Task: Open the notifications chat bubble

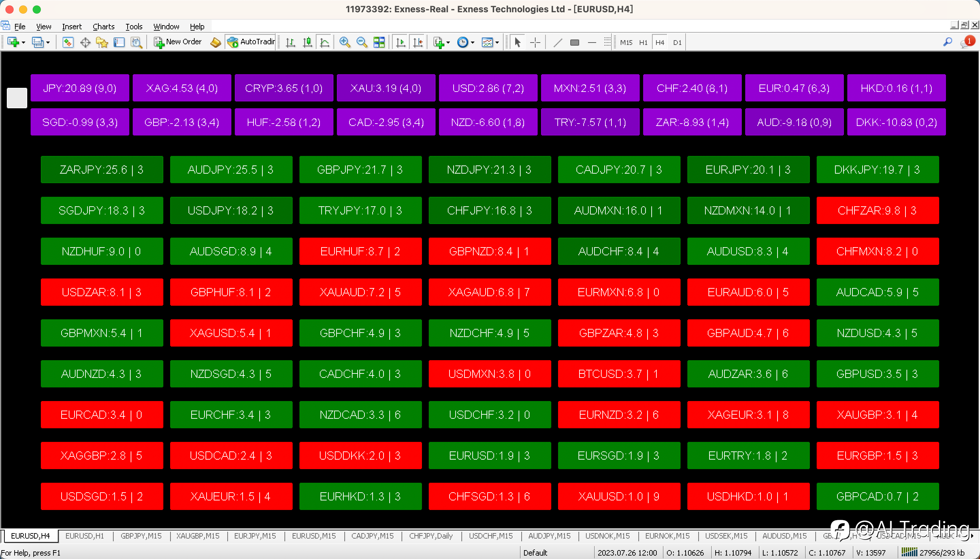Action: (967, 42)
